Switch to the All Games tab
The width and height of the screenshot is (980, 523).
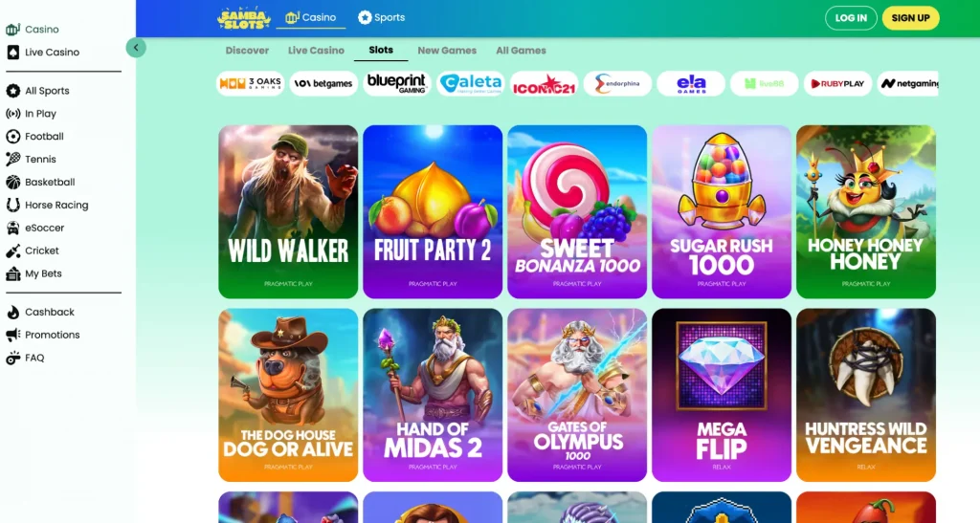[x=521, y=51]
